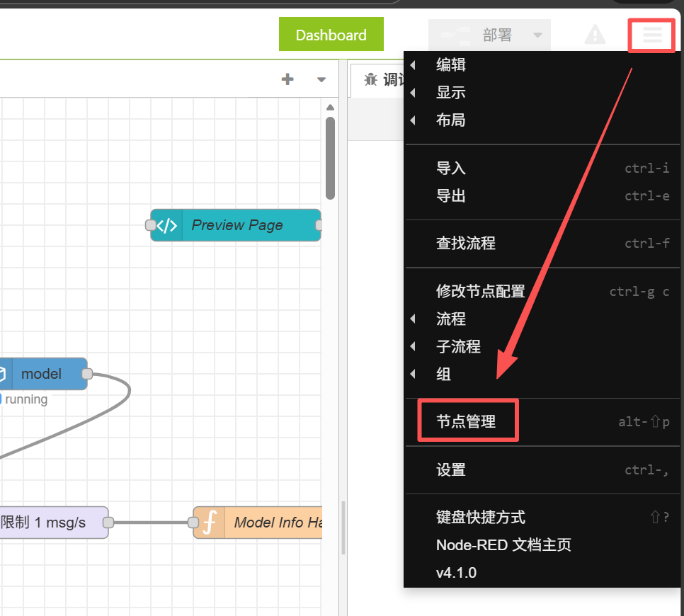Click the canvas vertical scrollbar thumb

(x=330, y=157)
